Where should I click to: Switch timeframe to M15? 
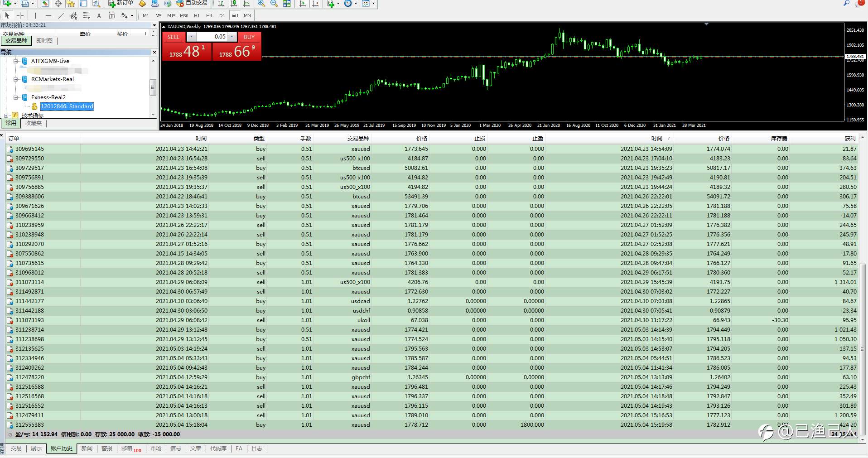tap(171, 15)
